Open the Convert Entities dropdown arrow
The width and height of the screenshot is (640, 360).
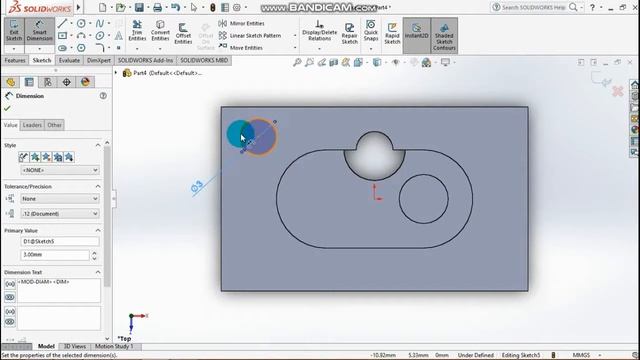[160, 49]
